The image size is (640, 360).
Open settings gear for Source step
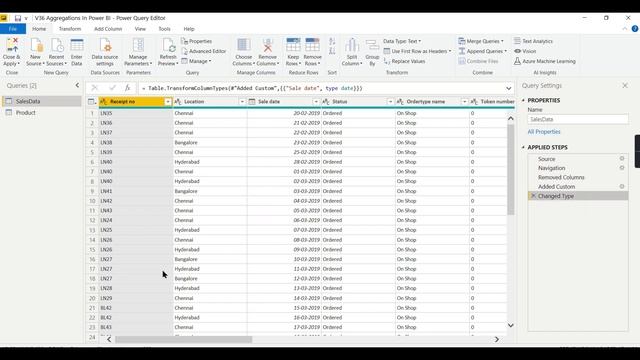tap(622, 158)
